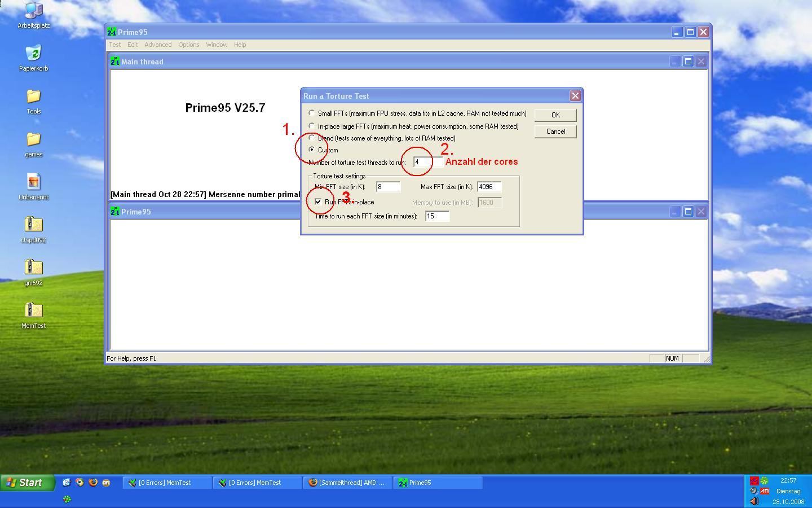The width and height of the screenshot is (812, 508).
Task: Open the Help menu in Prime95
Action: [x=240, y=45]
